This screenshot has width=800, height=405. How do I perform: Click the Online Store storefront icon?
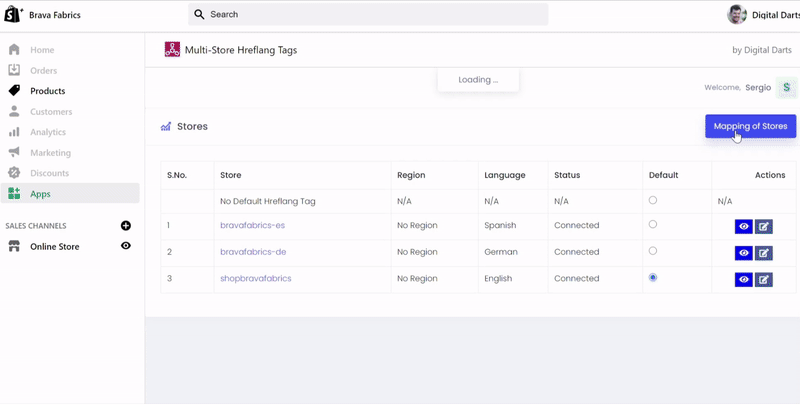(x=14, y=246)
